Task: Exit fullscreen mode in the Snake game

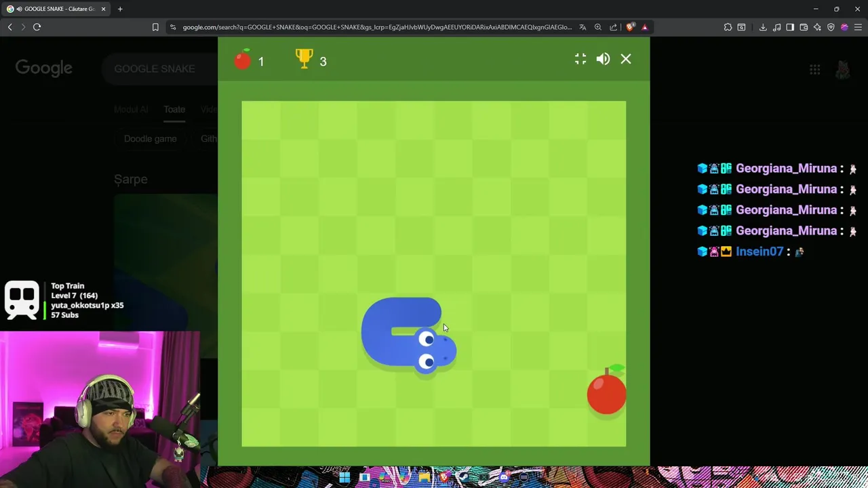Action: tap(580, 59)
